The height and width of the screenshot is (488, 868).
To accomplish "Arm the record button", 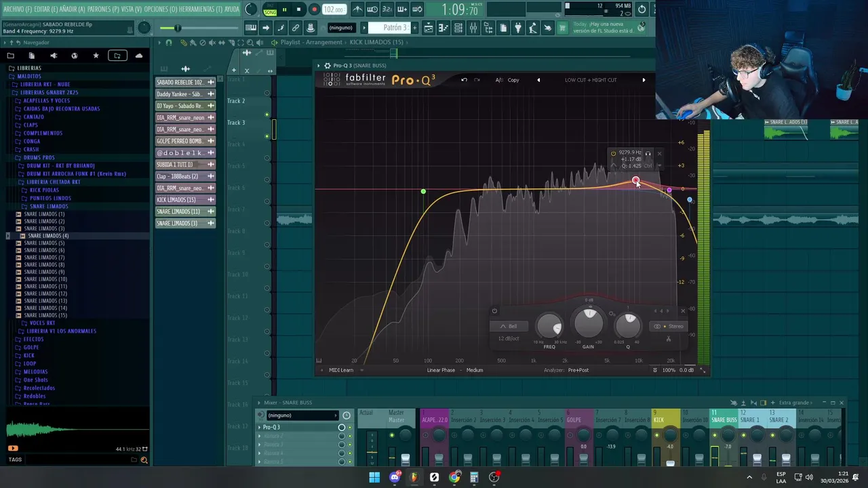I will pos(314,9).
